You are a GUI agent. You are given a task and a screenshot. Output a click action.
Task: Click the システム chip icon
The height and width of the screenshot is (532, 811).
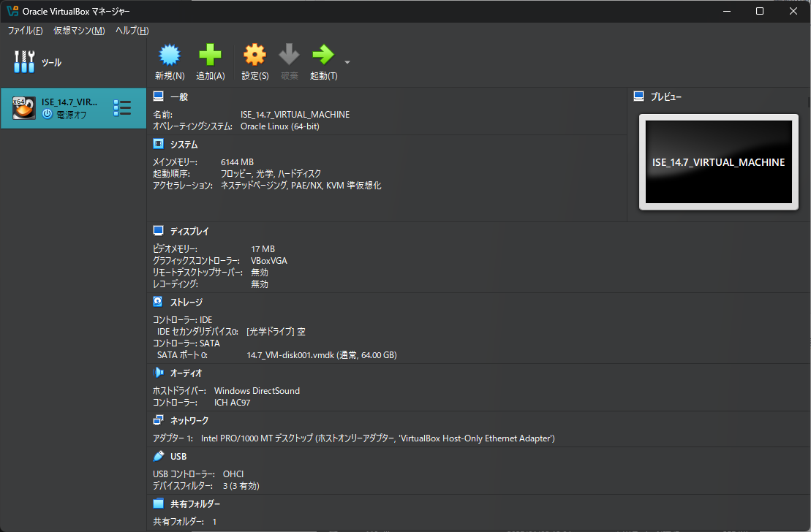tap(158, 144)
